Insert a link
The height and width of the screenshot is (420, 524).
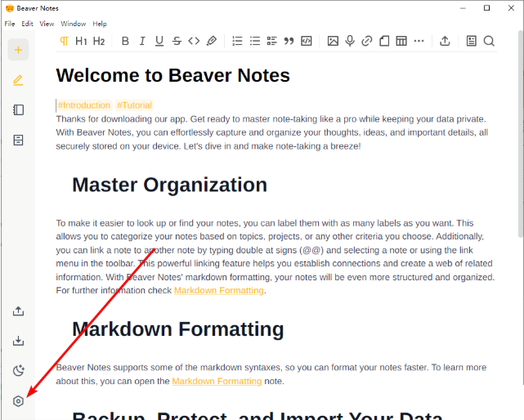pos(367,41)
